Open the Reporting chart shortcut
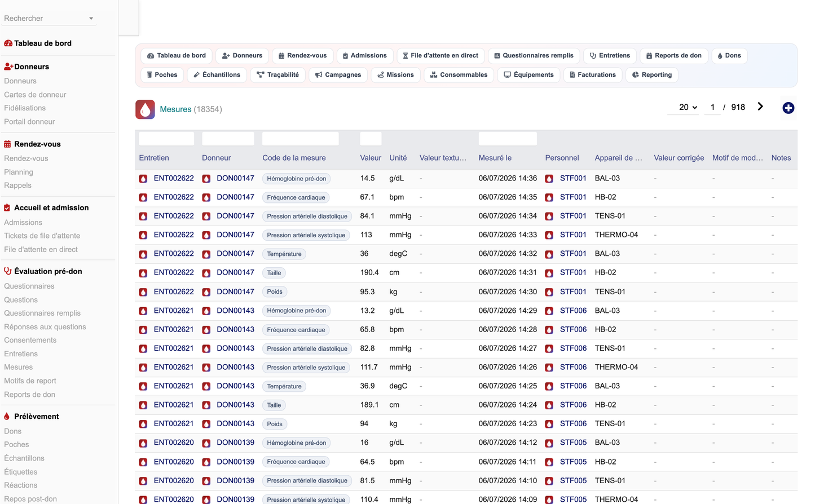 [x=651, y=75]
